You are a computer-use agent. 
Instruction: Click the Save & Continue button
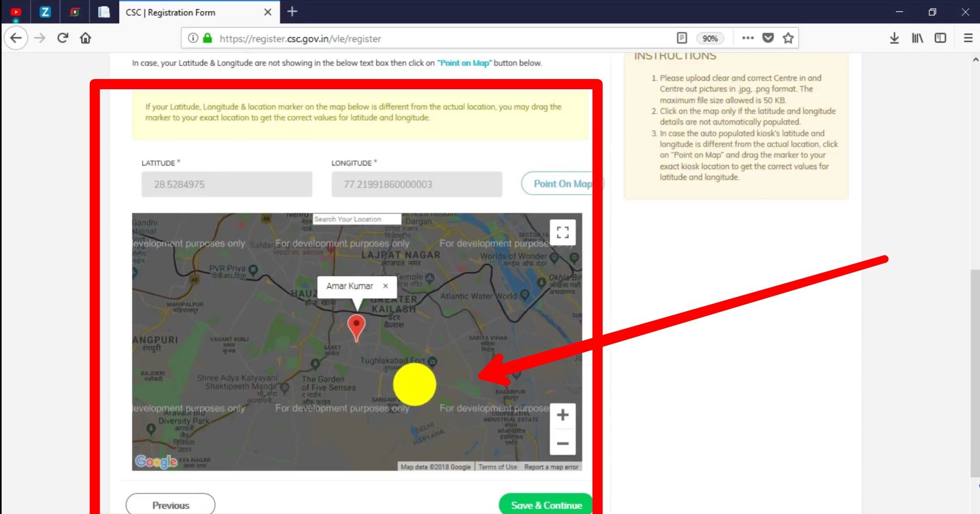coord(546,505)
